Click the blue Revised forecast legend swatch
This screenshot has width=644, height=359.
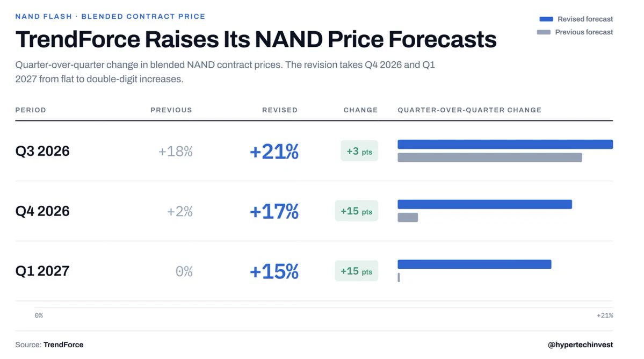546,19
